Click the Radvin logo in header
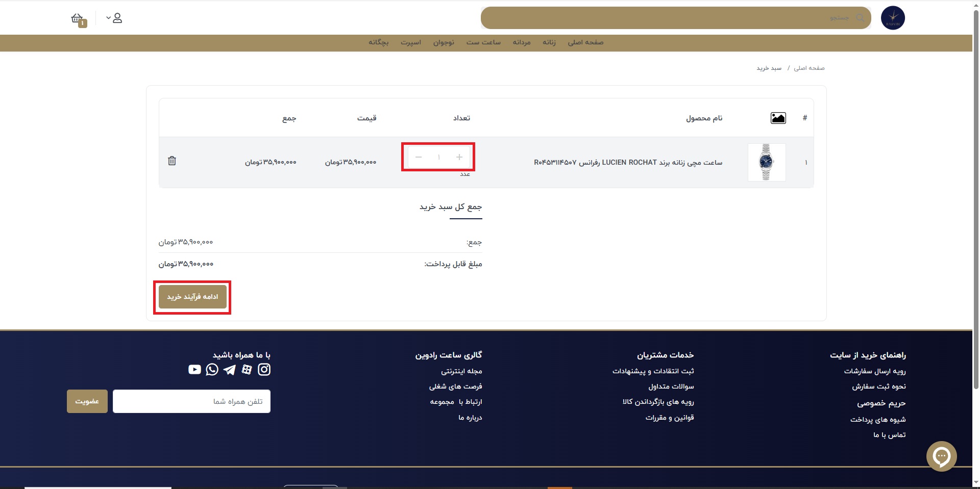Screen dimensions: 980x489 pos(893,18)
